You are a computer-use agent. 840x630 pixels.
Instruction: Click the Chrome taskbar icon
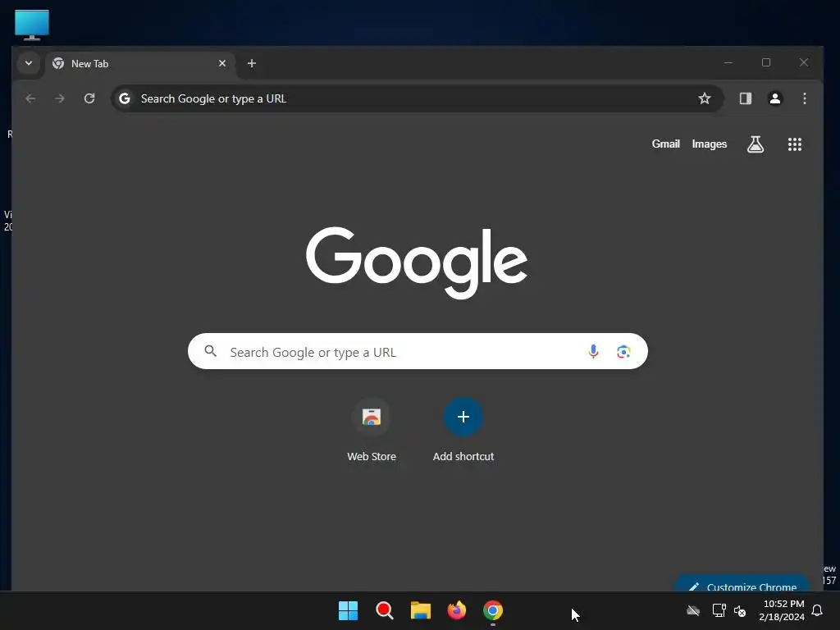pos(493,610)
